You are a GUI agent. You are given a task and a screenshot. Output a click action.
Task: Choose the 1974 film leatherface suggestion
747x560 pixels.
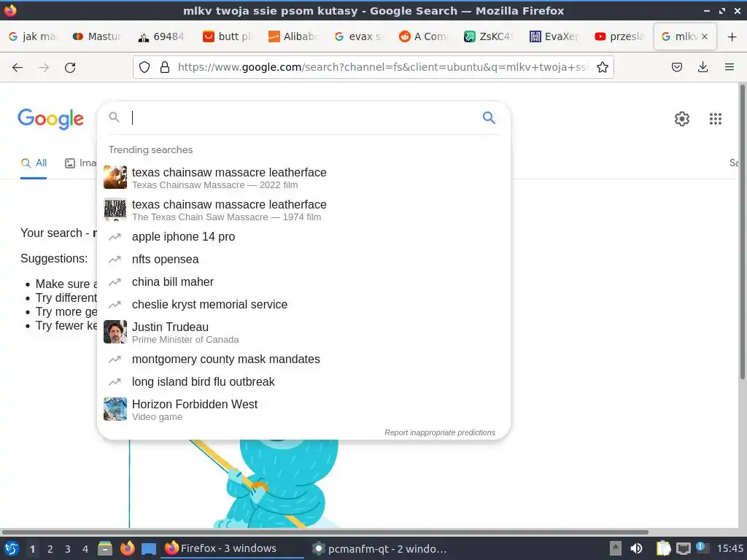303,210
